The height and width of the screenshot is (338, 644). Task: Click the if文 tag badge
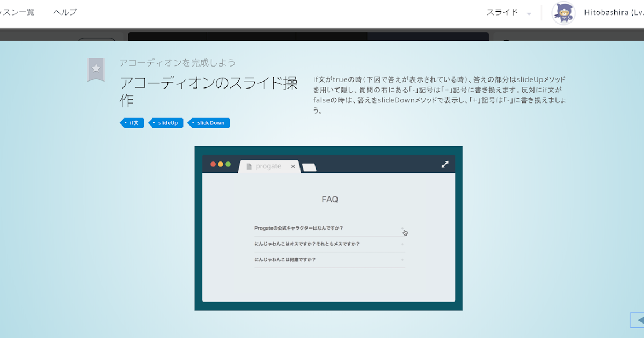click(132, 123)
